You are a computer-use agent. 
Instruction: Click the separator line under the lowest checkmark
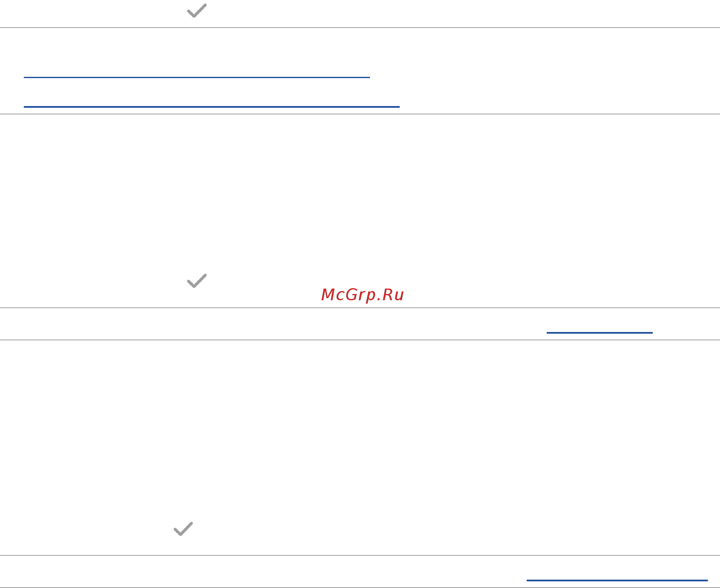(x=360, y=555)
